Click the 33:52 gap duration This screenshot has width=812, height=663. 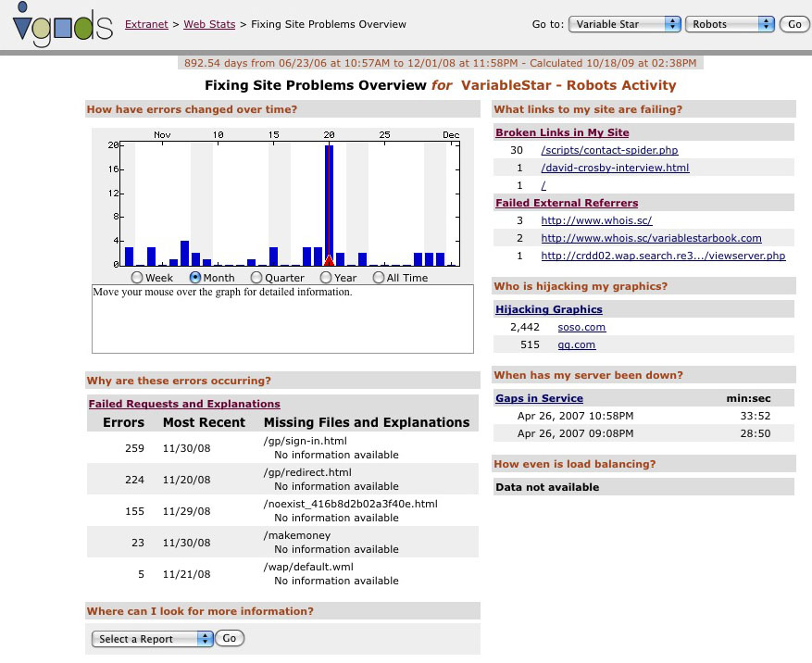[x=755, y=416]
